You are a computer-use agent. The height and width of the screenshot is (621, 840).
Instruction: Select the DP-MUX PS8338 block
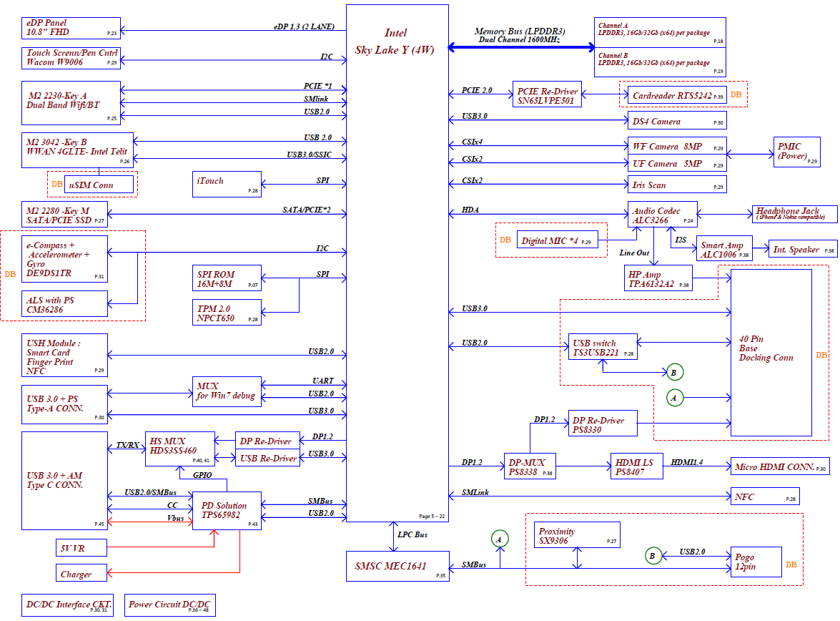[x=528, y=467]
